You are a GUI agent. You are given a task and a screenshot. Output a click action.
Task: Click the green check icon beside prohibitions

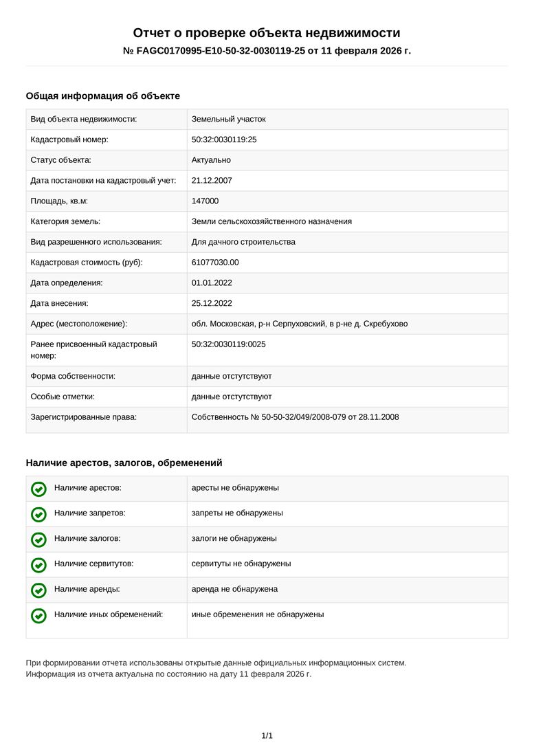click(39, 514)
